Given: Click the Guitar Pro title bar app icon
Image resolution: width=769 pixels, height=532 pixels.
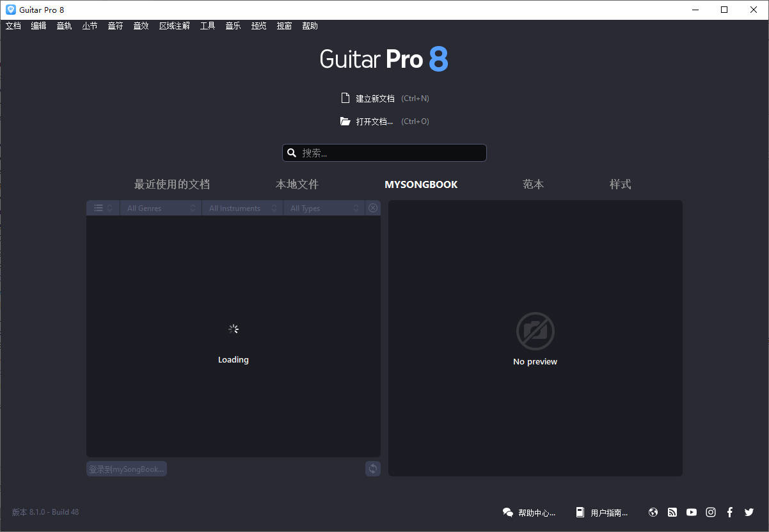Looking at the screenshot, I should [x=11, y=10].
